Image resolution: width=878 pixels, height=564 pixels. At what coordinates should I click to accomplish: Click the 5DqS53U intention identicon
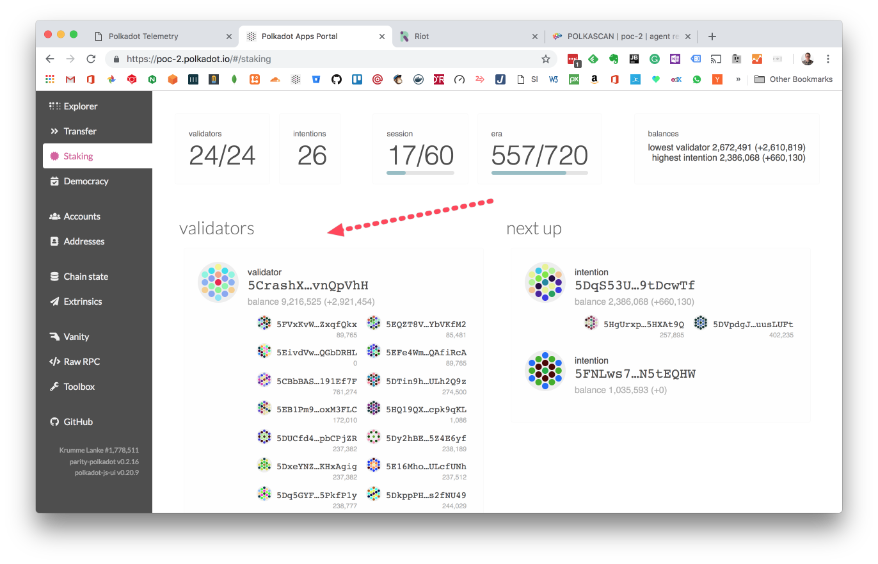(545, 282)
